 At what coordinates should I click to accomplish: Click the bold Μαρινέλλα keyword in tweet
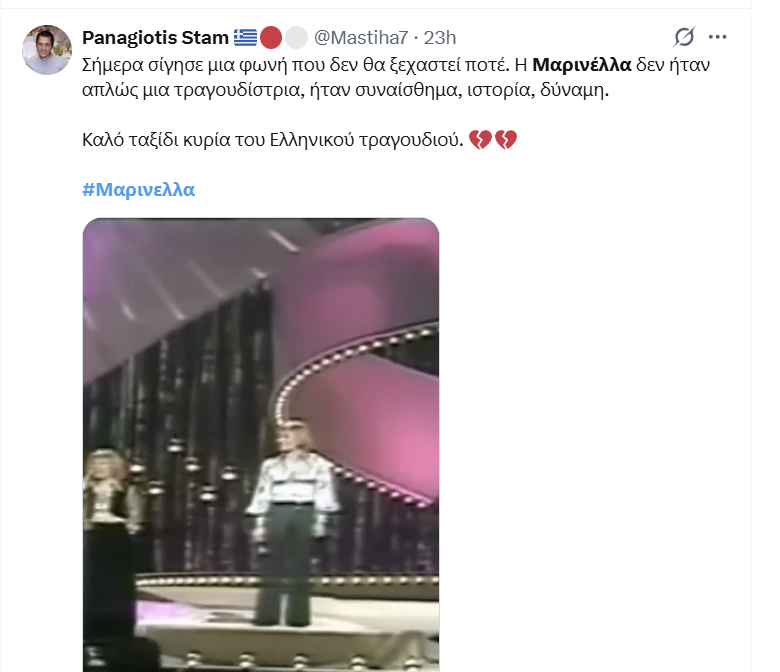coord(582,65)
